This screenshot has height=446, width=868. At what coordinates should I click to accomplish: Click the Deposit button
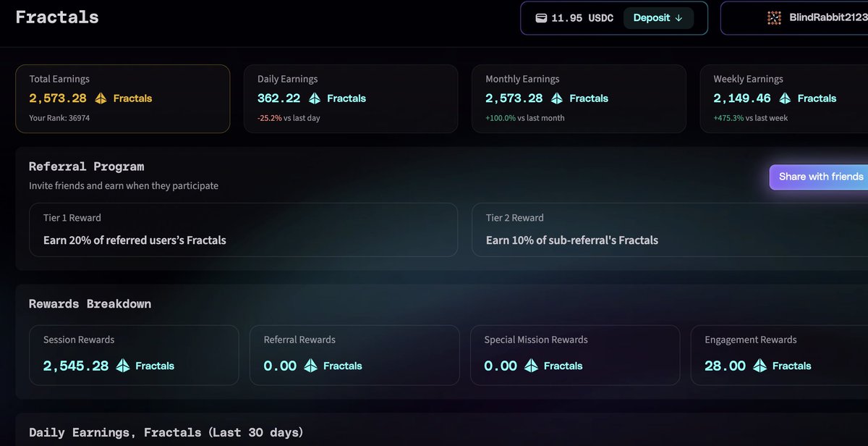click(x=658, y=18)
